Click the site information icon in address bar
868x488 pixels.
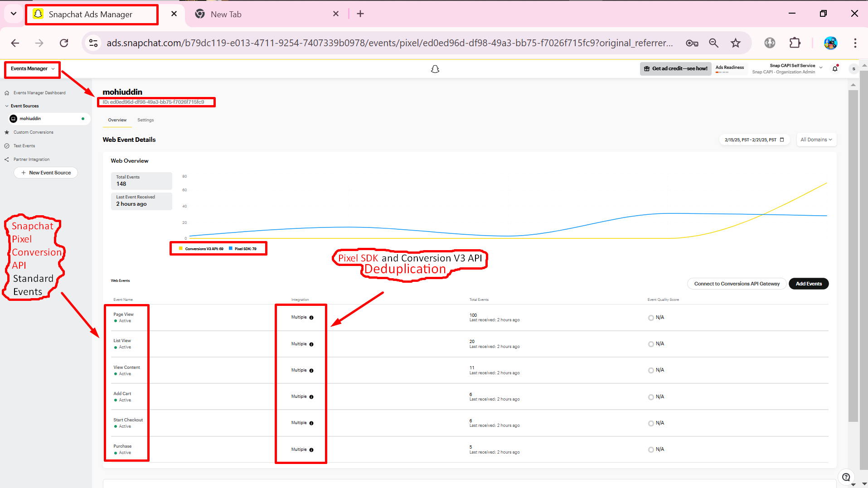(x=93, y=43)
